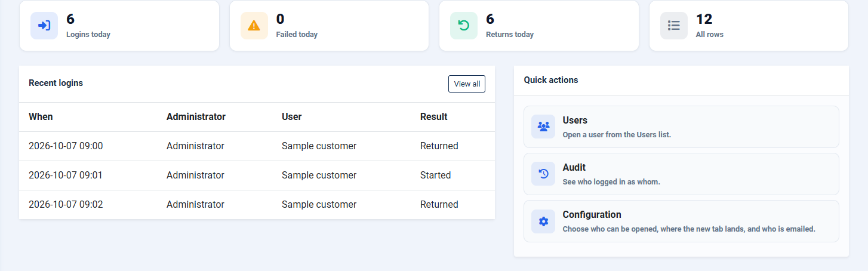Image resolution: width=868 pixels, height=271 pixels.
Task: Click the Quick actions heading
Action: pyautogui.click(x=551, y=80)
